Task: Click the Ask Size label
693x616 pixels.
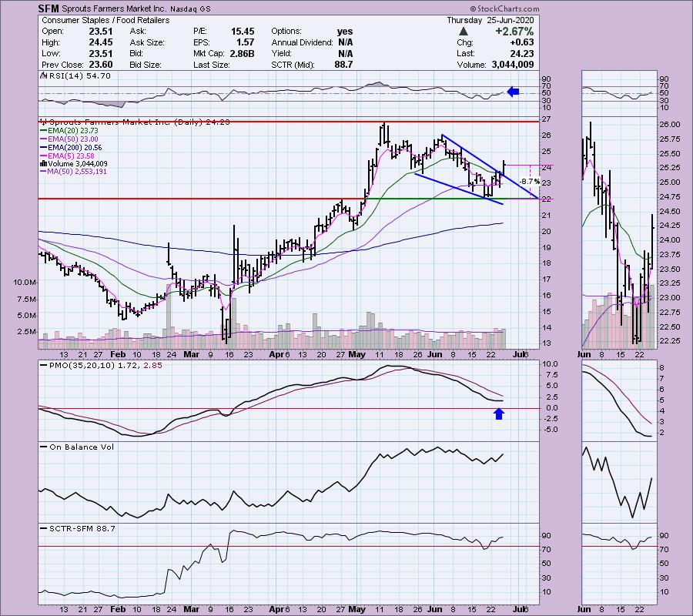Action: coord(147,42)
